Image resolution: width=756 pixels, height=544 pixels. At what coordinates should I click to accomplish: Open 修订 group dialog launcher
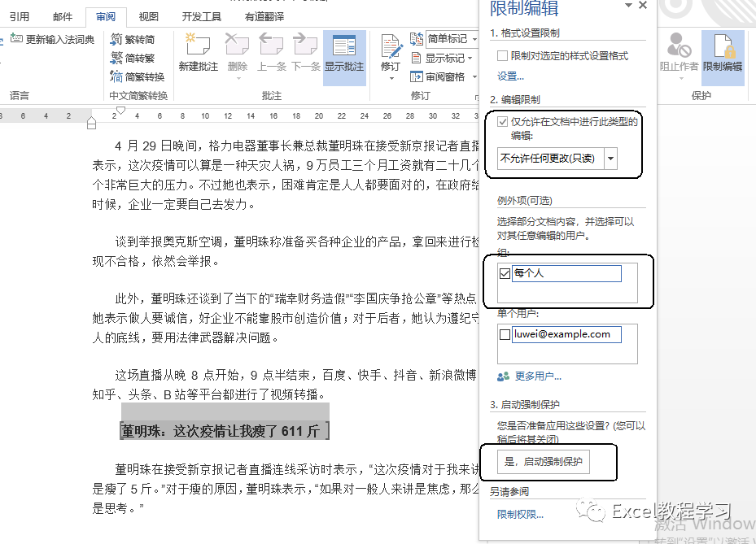click(476, 98)
